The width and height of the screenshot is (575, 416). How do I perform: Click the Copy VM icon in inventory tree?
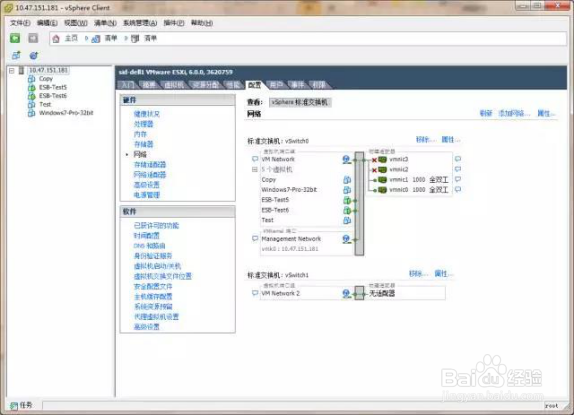coord(32,79)
